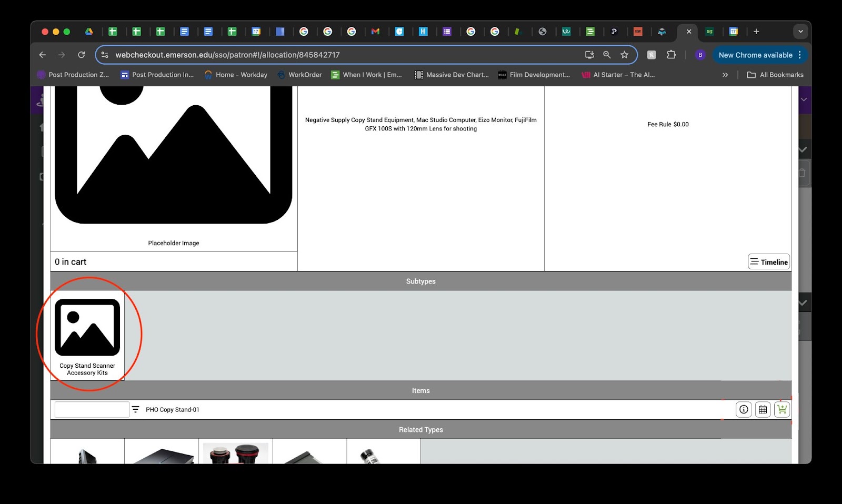The height and width of the screenshot is (504, 842).
Task: Click New Chrome available update button
Action: pyautogui.click(x=756, y=55)
